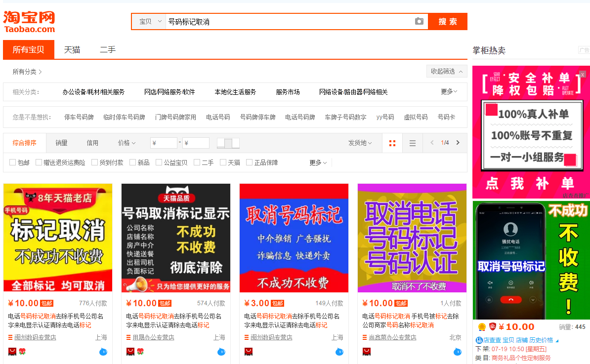Expand the 历史价格 arrow in sidebar
The image size is (590, 364).
[x=557, y=341]
